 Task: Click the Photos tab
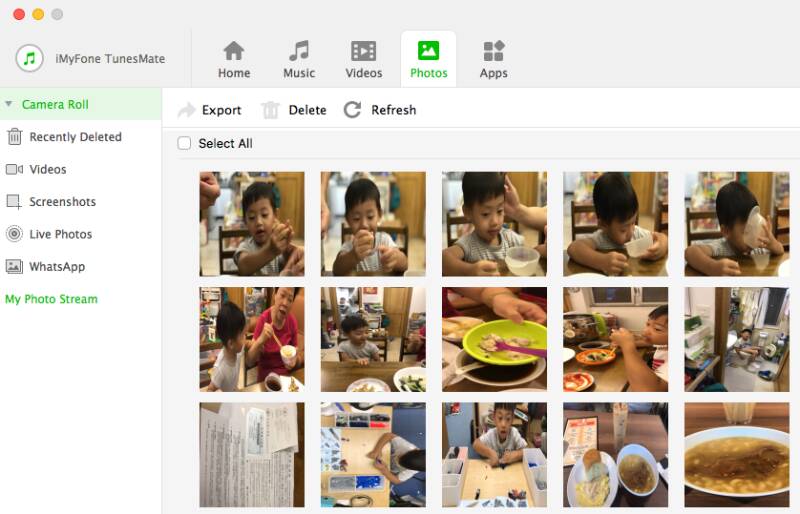pyautogui.click(x=429, y=60)
